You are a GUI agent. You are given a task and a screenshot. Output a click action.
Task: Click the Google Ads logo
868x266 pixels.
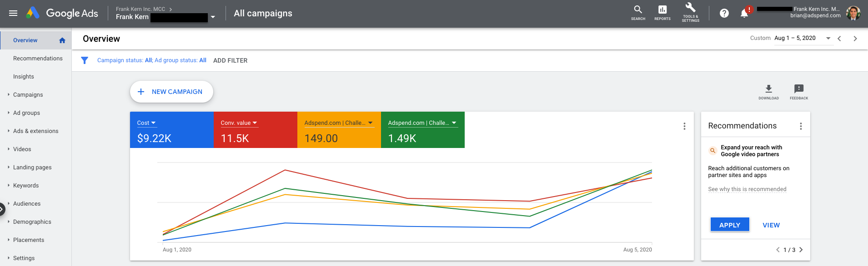(62, 13)
